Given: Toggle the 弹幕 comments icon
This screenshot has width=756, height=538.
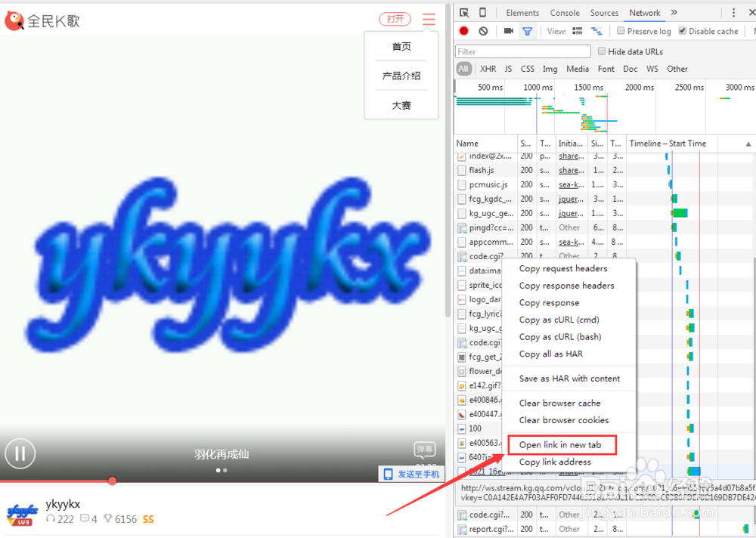Looking at the screenshot, I should coord(425,450).
